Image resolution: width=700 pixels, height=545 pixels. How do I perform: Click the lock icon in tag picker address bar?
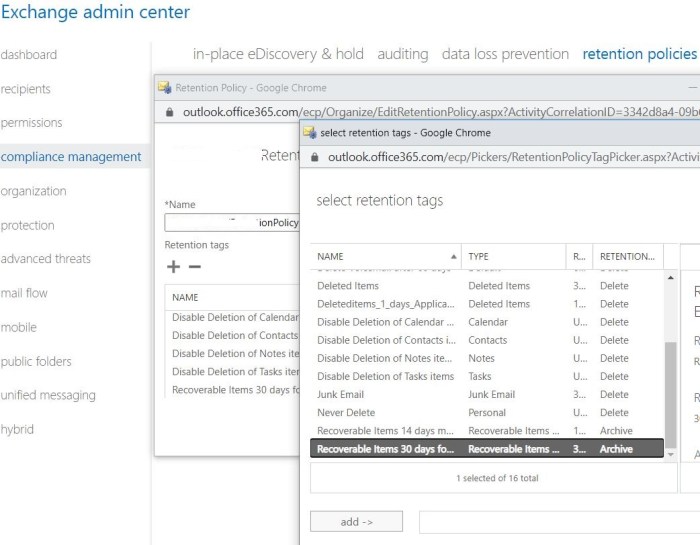316,157
